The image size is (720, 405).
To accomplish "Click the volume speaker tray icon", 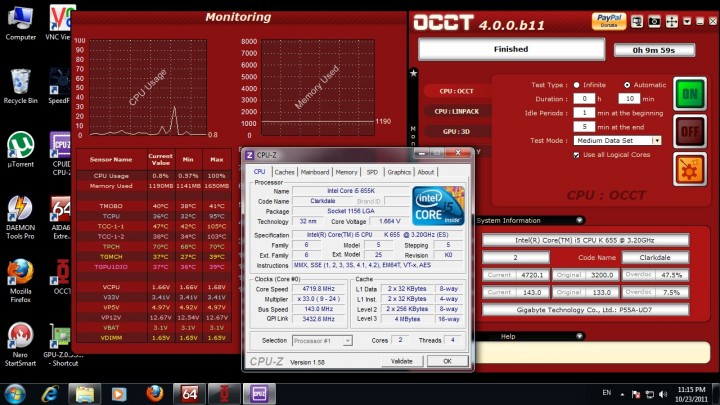I will tap(663, 394).
